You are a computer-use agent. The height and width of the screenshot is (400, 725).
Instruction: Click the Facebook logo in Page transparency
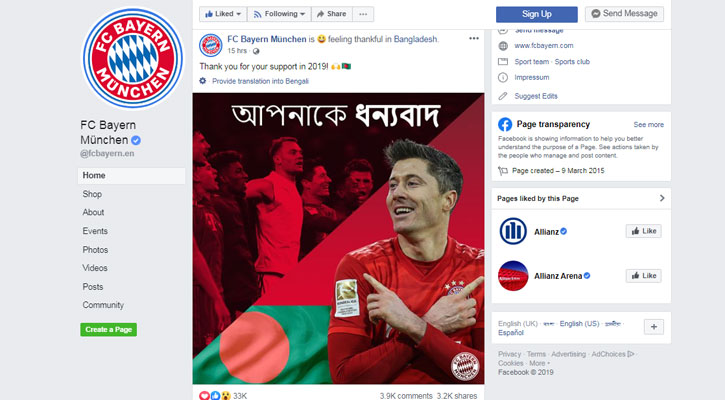pos(505,124)
